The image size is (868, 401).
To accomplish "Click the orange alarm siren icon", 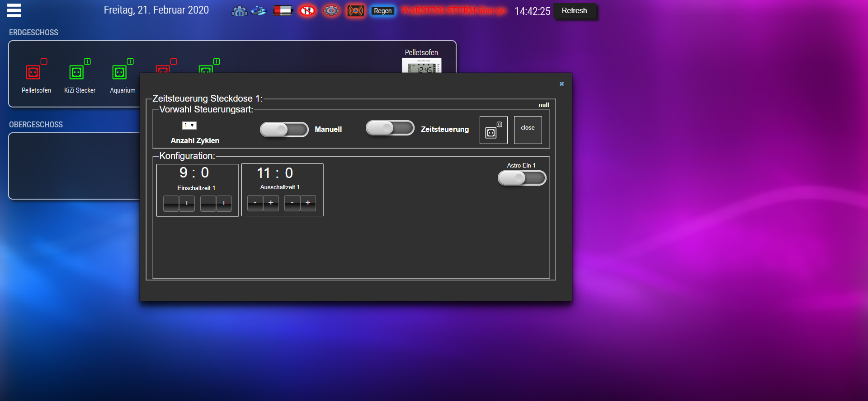I will click(356, 10).
